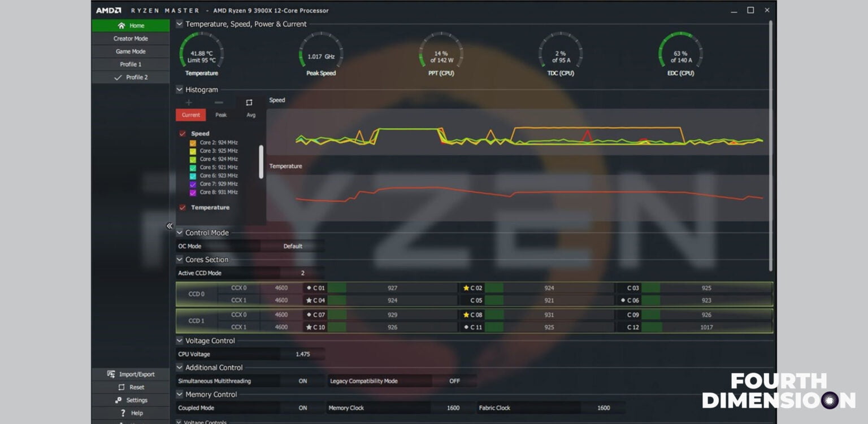Toggle the Core 6 speed checkbox
Image resolution: width=868 pixels, height=424 pixels.
point(193,176)
